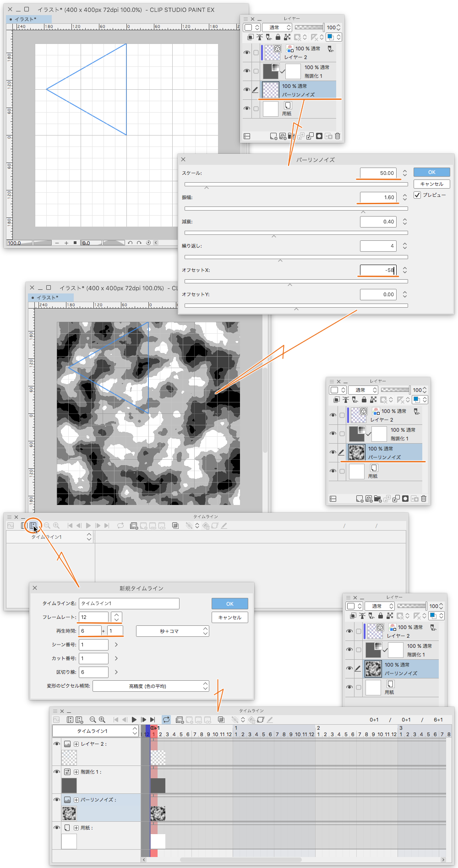Click the lock layer padlock icon in the top Layer panel
This screenshot has height=868, width=458.
point(278,37)
